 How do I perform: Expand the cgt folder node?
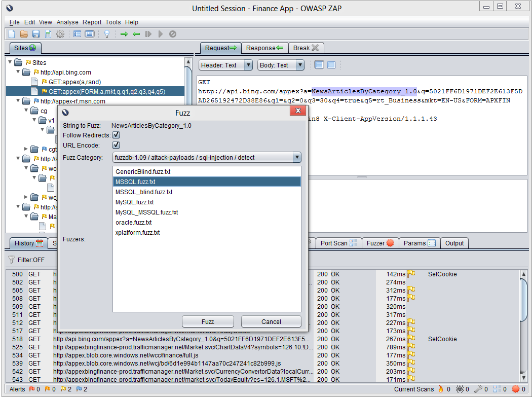point(26,149)
